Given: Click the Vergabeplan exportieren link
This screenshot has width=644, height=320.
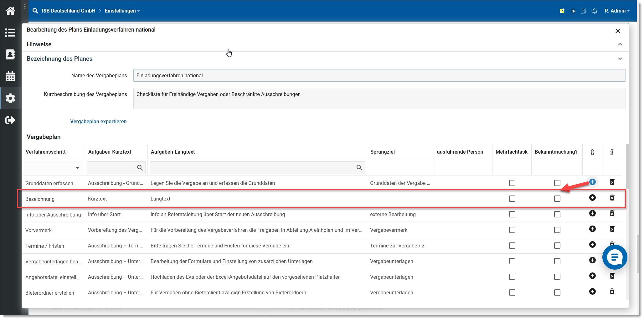Looking at the screenshot, I should tap(98, 121).
